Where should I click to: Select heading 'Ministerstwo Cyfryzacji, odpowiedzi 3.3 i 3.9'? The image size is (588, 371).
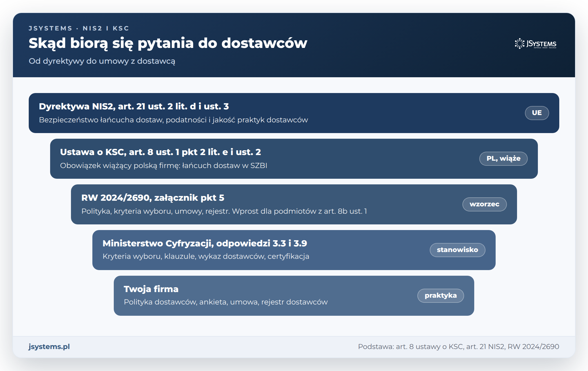pos(205,243)
